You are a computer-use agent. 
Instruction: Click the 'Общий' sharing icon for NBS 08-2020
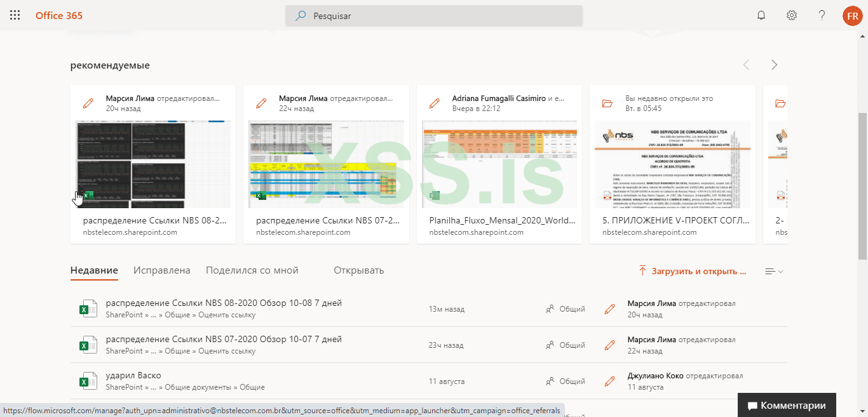click(549, 308)
